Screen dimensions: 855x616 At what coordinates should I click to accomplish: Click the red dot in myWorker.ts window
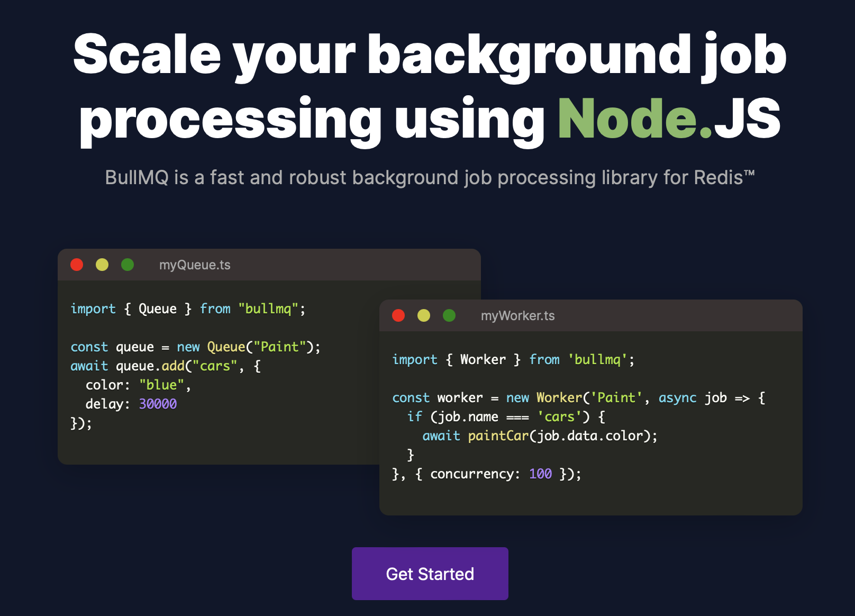click(x=398, y=315)
